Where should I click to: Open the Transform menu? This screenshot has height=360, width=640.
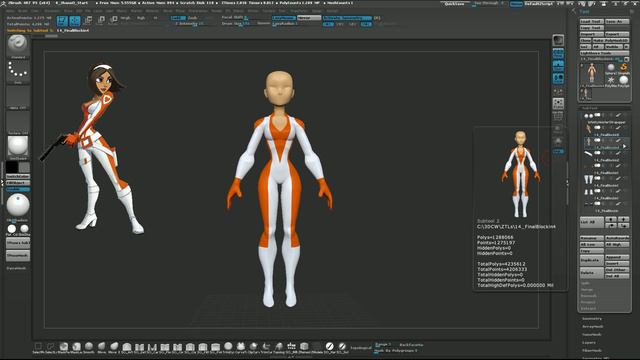(299, 11)
